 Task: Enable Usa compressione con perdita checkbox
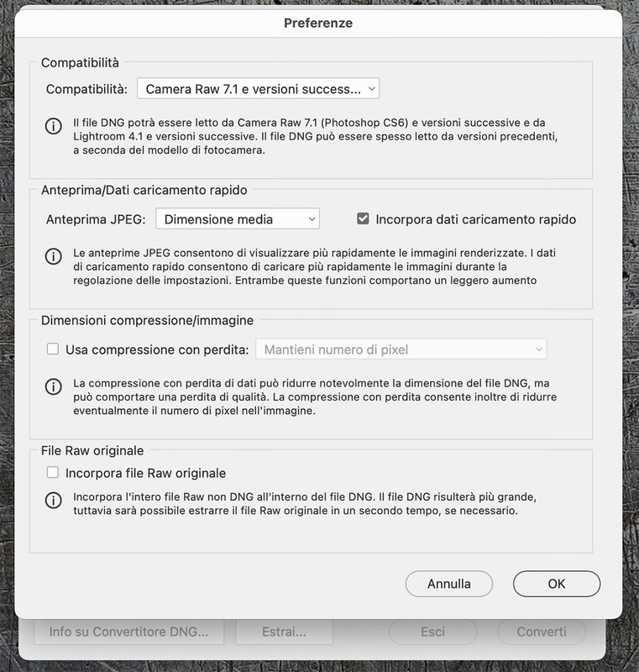pos(53,349)
